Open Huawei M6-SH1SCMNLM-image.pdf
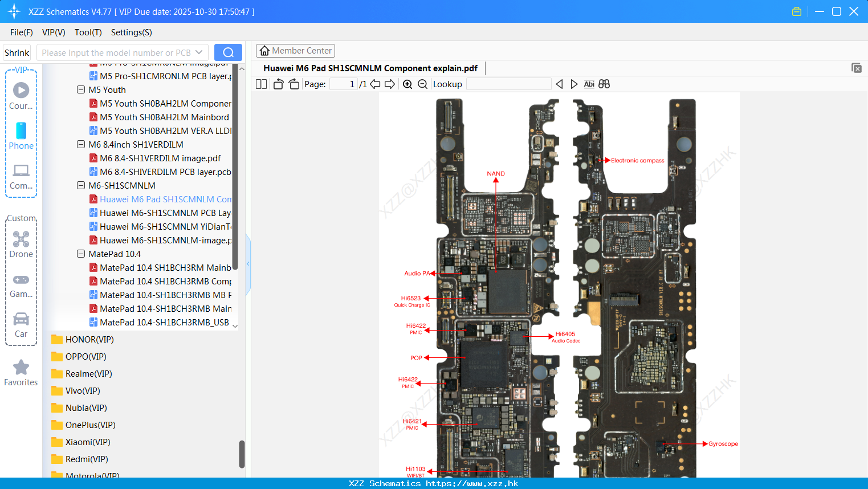This screenshot has height=489, width=868. pos(160,240)
